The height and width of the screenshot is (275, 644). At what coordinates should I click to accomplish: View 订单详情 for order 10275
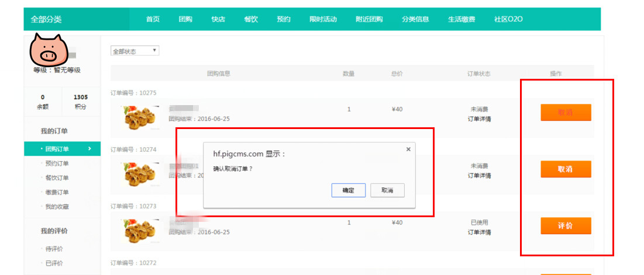pyautogui.click(x=479, y=119)
